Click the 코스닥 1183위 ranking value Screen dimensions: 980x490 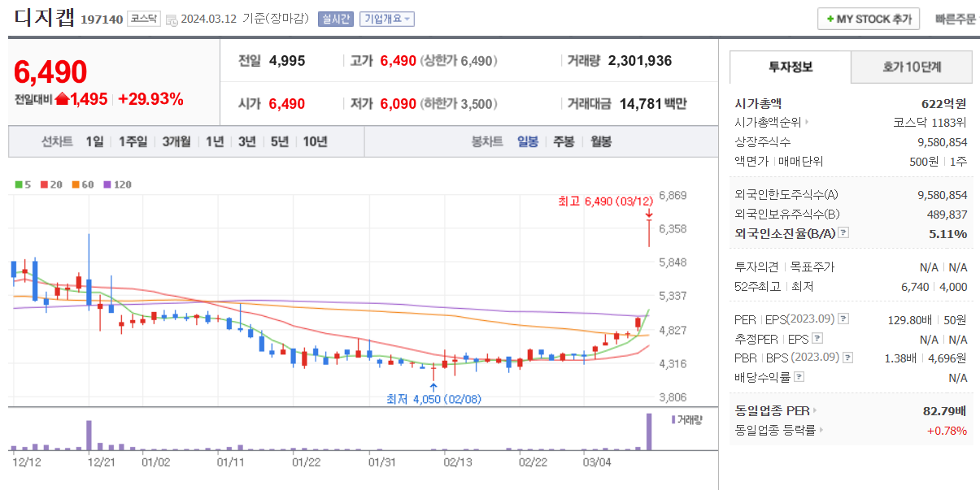pos(930,123)
